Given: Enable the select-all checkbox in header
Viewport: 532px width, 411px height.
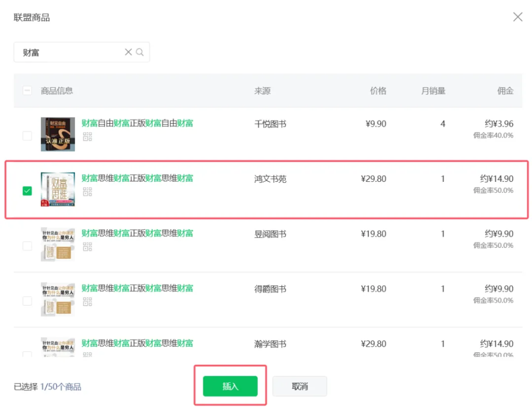Looking at the screenshot, I should pyautogui.click(x=27, y=91).
